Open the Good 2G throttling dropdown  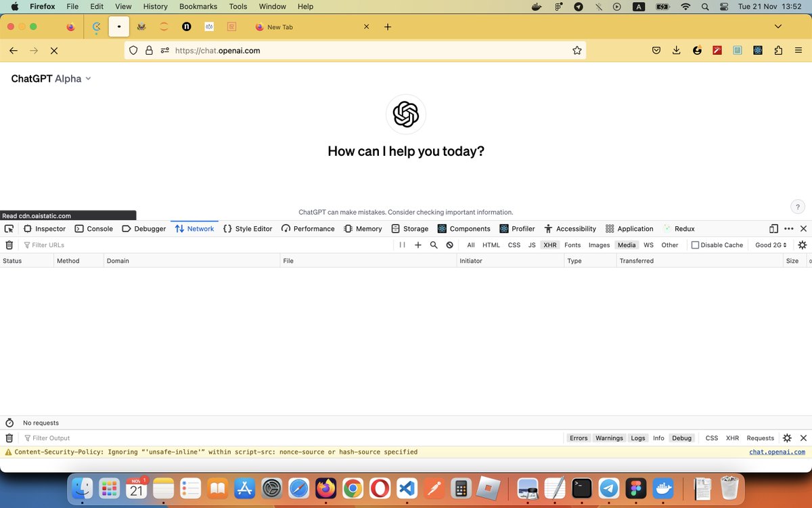pos(771,245)
